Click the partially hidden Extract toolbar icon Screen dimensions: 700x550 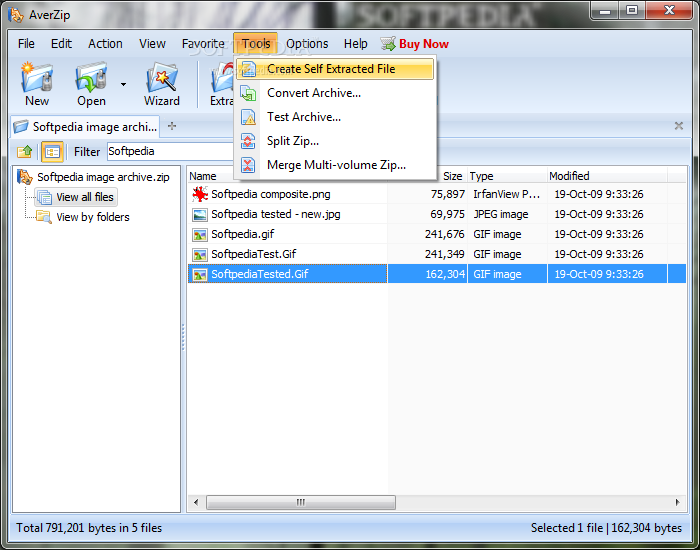click(x=222, y=77)
